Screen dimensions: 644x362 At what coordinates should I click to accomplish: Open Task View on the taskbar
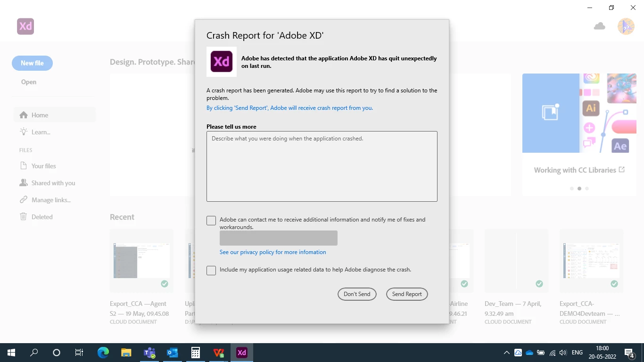click(x=79, y=353)
